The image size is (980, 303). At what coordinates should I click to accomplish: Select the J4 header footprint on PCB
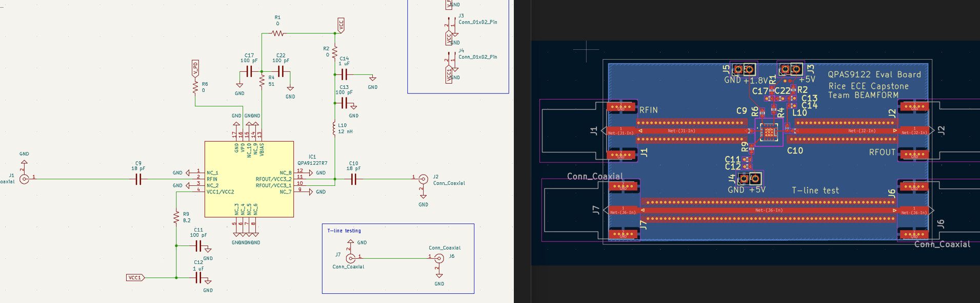749,179
